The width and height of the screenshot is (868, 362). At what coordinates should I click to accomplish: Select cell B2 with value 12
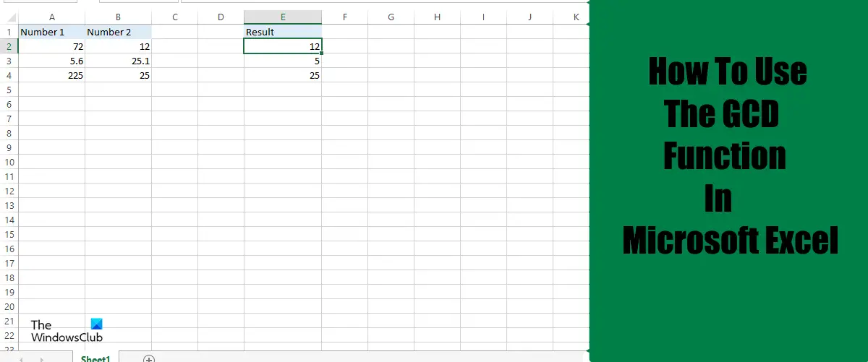118,46
